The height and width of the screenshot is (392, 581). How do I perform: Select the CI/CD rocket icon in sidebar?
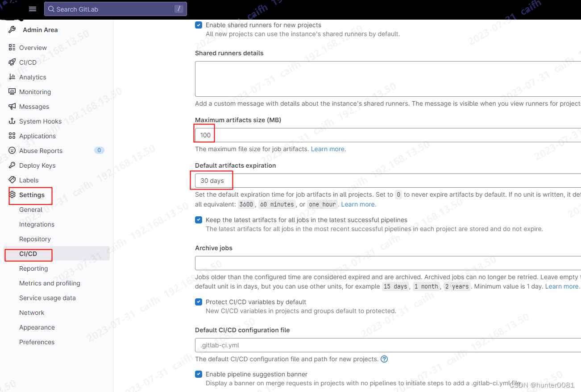pos(11,62)
